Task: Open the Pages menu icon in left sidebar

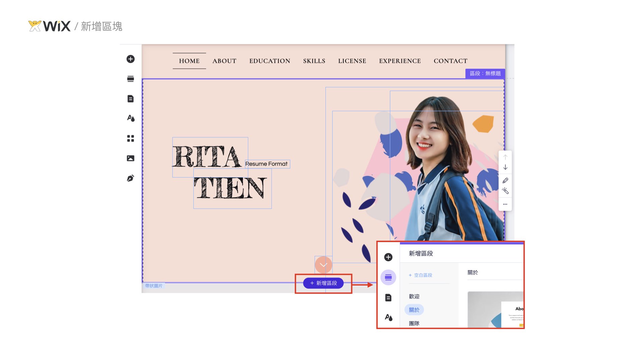Action: [x=130, y=99]
